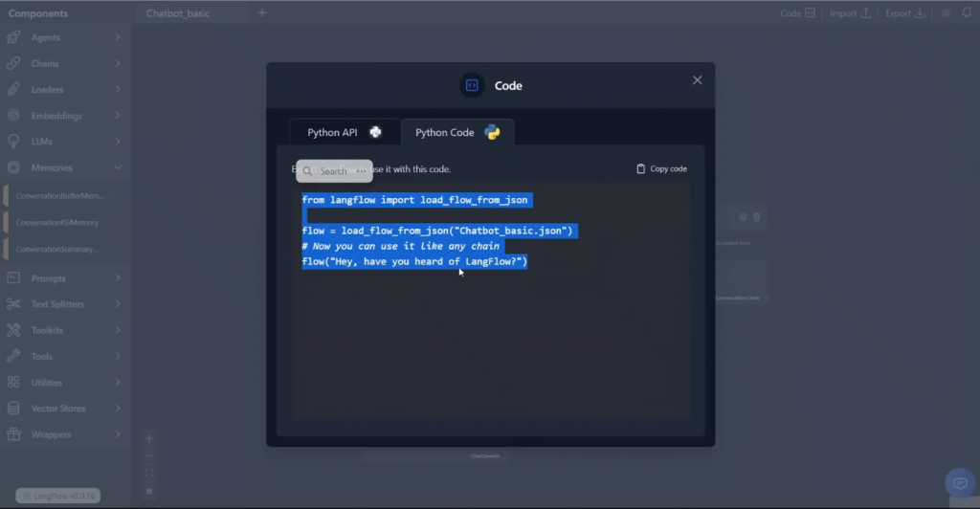
Task: Open the Code button in top bar
Action: click(x=797, y=13)
